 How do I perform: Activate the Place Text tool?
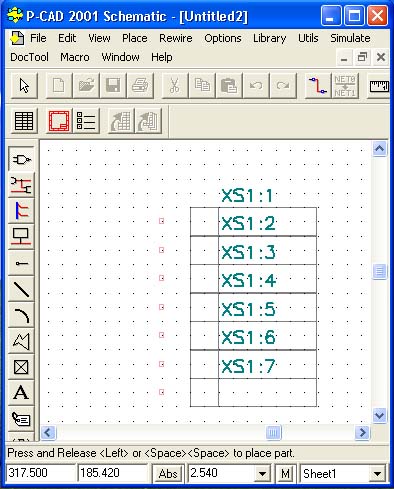click(21, 393)
